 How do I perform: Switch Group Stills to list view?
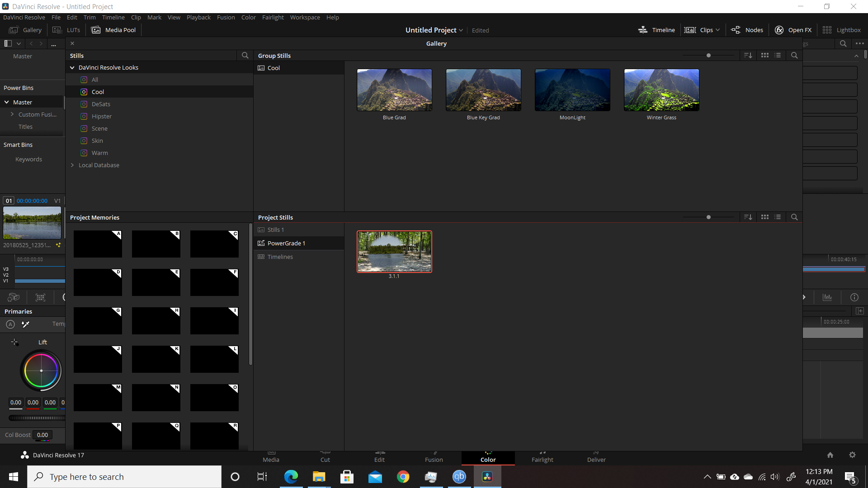[778, 55]
